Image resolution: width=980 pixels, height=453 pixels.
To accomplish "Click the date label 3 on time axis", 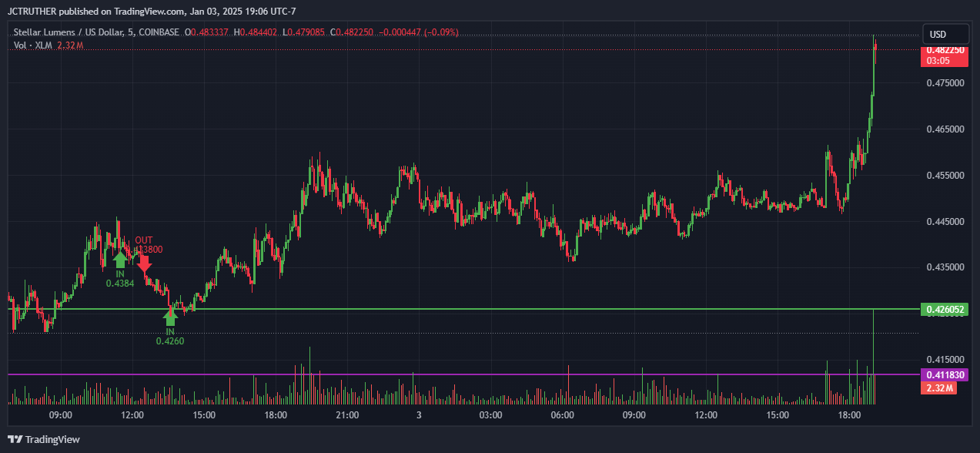I will coord(419,415).
